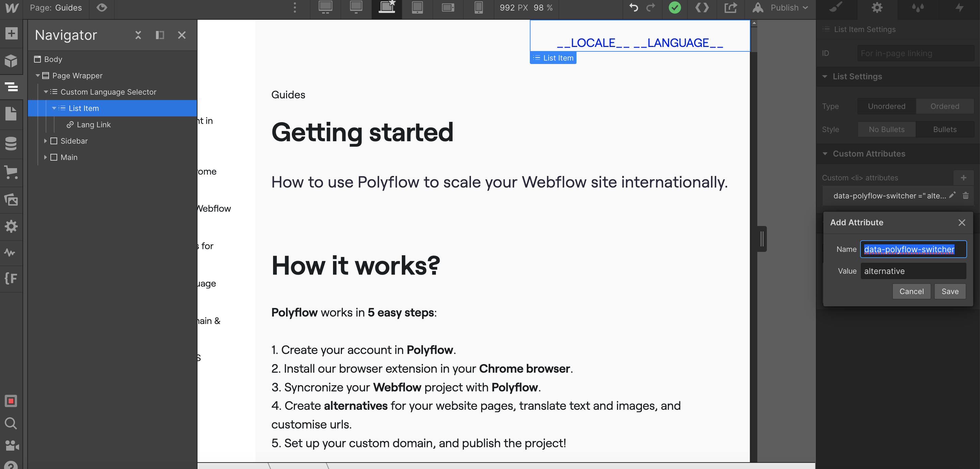This screenshot has height=469, width=980.
Task: Click the red recording square icon
Action: pyautogui.click(x=11, y=401)
